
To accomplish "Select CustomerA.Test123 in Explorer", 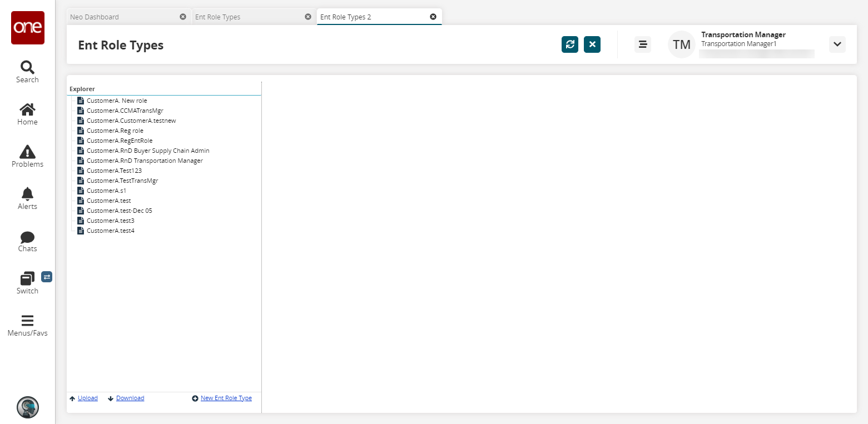I will 114,171.
